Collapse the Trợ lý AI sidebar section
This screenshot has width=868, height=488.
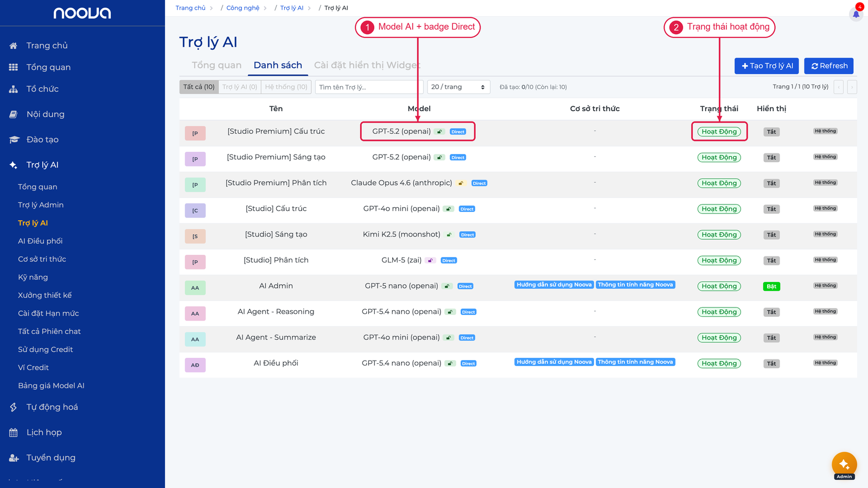coord(42,165)
